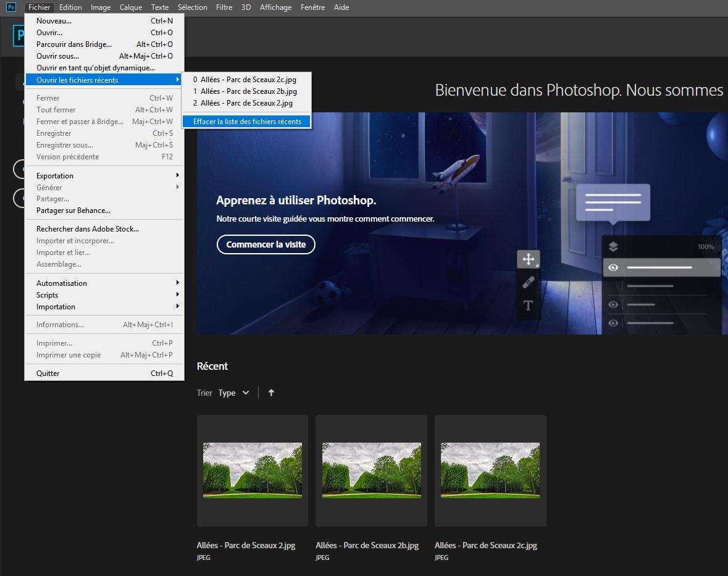Click Effacer la liste des fichiers récents
This screenshot has width=728, height=576.
tap(246, 121)
